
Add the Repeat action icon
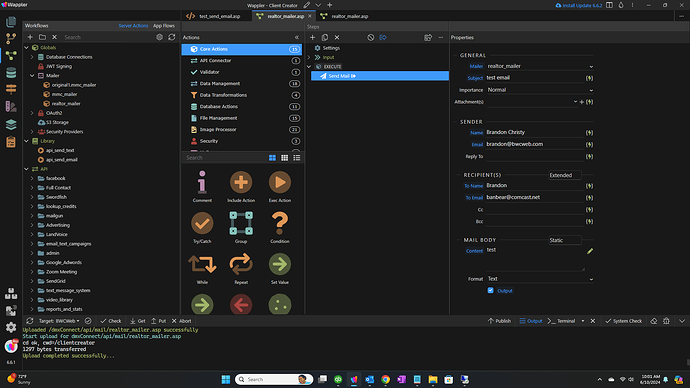click(x=241, y=264)
